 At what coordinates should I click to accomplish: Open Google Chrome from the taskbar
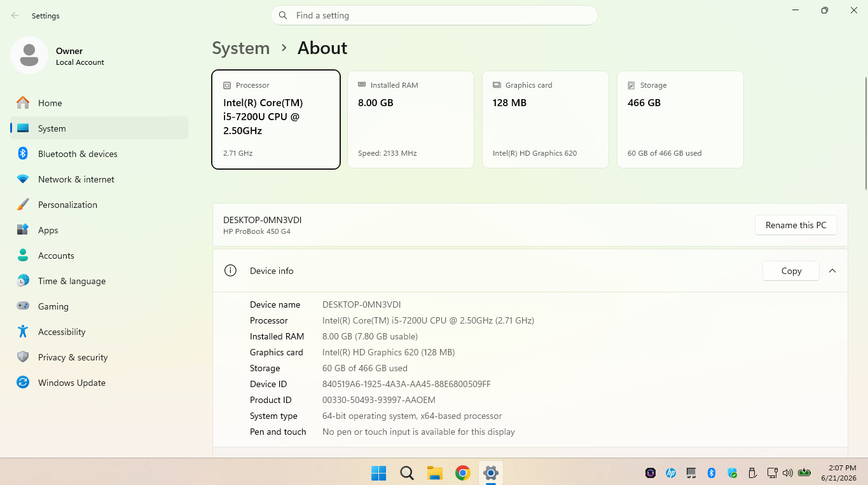pos(463,473)
